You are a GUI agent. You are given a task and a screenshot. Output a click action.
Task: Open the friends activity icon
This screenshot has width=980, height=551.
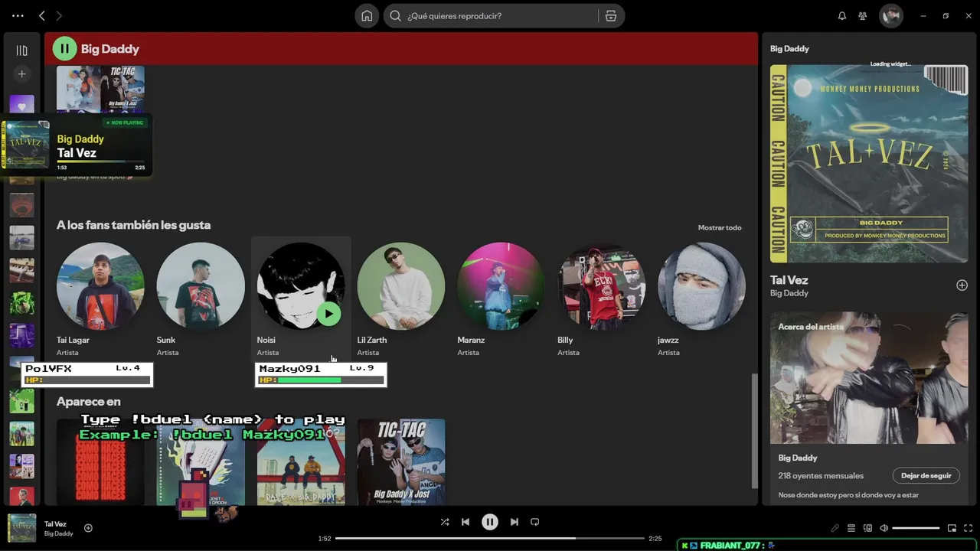(x=863, y=15)
